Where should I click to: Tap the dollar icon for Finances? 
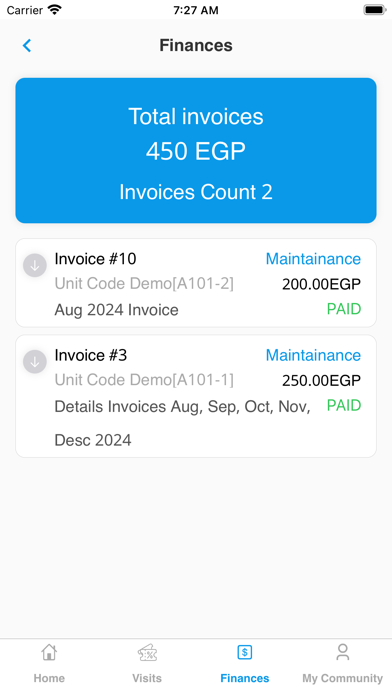pos(245,652)
